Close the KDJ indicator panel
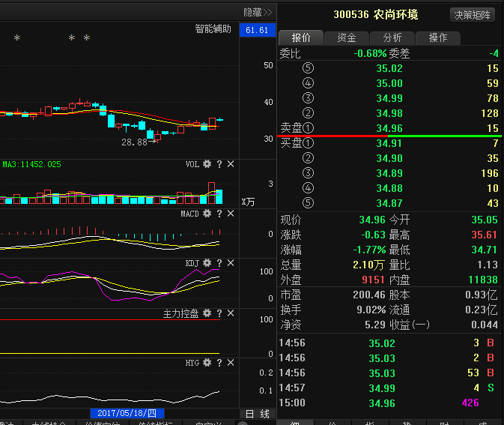 click(231, 263)
